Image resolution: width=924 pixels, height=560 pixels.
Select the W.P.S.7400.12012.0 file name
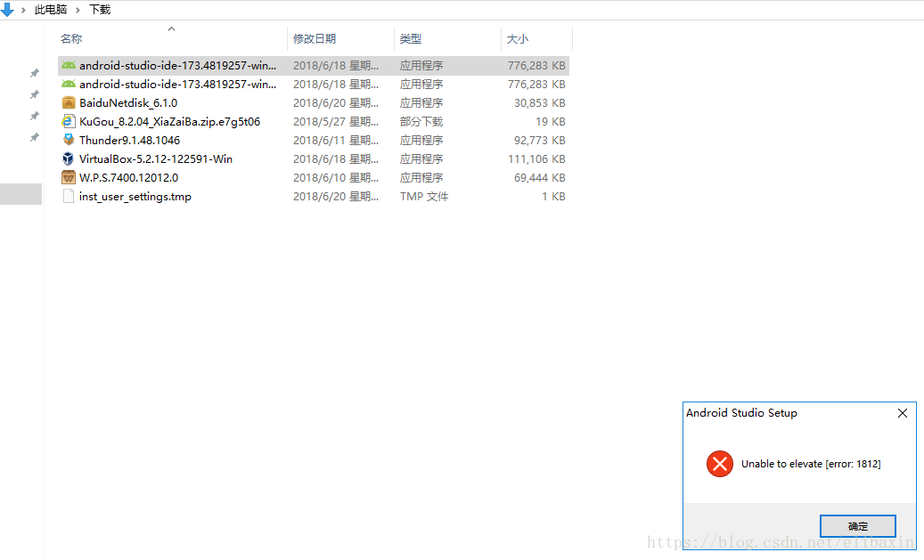click(128, 178)
